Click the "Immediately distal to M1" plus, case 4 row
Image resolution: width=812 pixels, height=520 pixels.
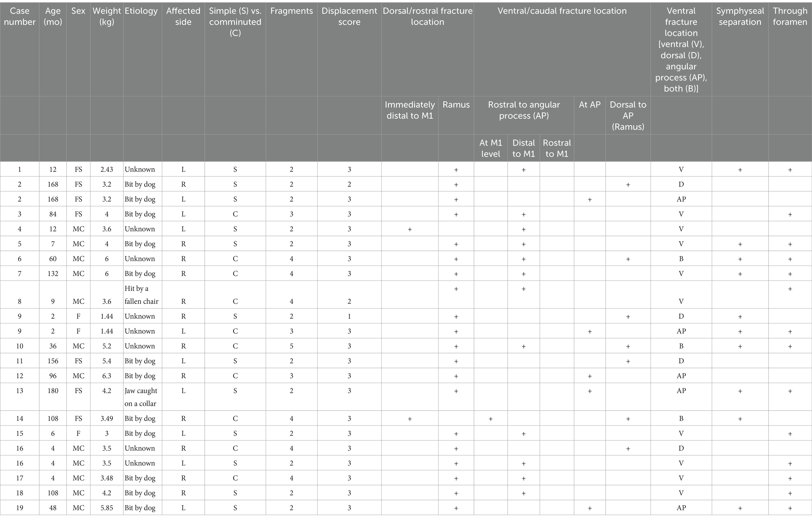tap(410, 229)
